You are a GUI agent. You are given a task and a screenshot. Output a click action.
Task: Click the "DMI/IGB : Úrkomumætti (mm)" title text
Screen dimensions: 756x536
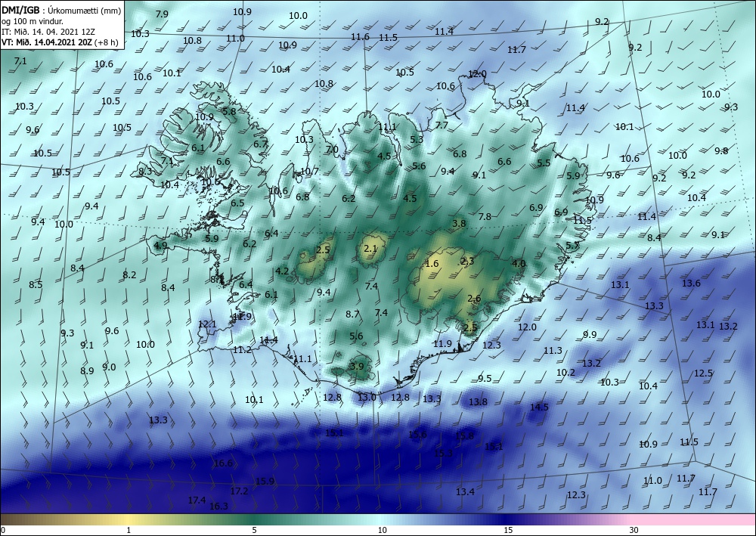click(61, 10)
